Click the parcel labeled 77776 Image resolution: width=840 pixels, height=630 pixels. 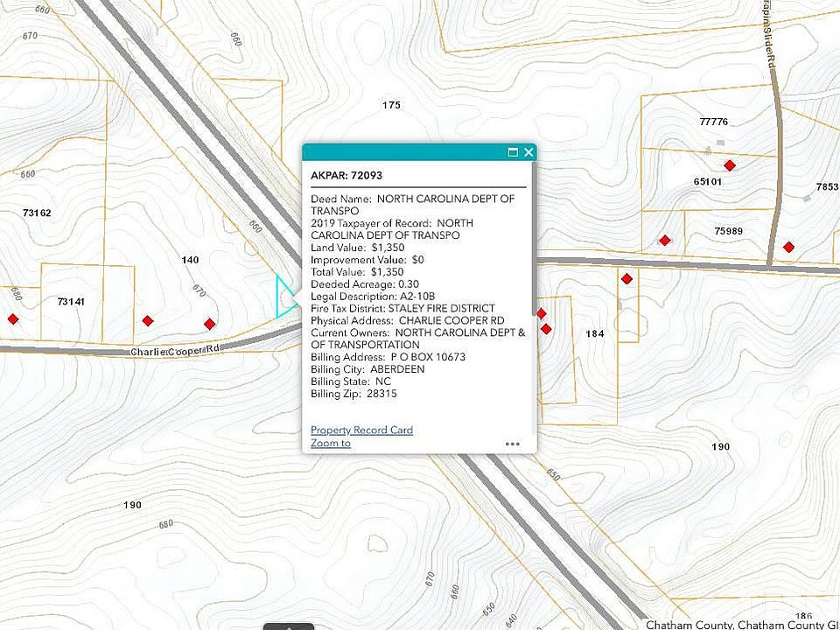(x=714, y=122)
